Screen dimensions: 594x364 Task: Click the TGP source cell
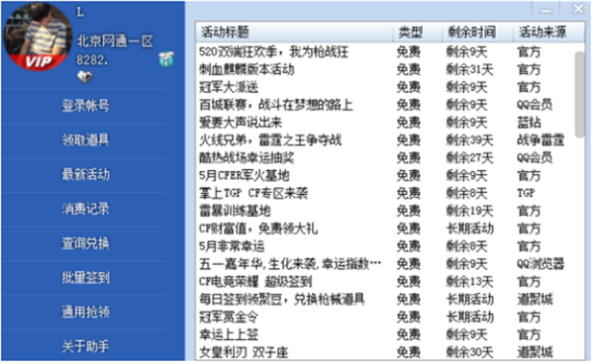(527, 193)
